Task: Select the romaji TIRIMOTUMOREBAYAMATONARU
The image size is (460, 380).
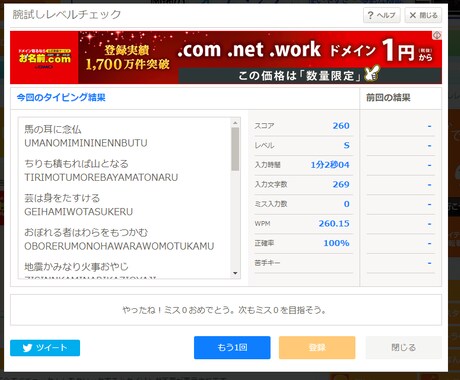Action: [x=101, y=177]
